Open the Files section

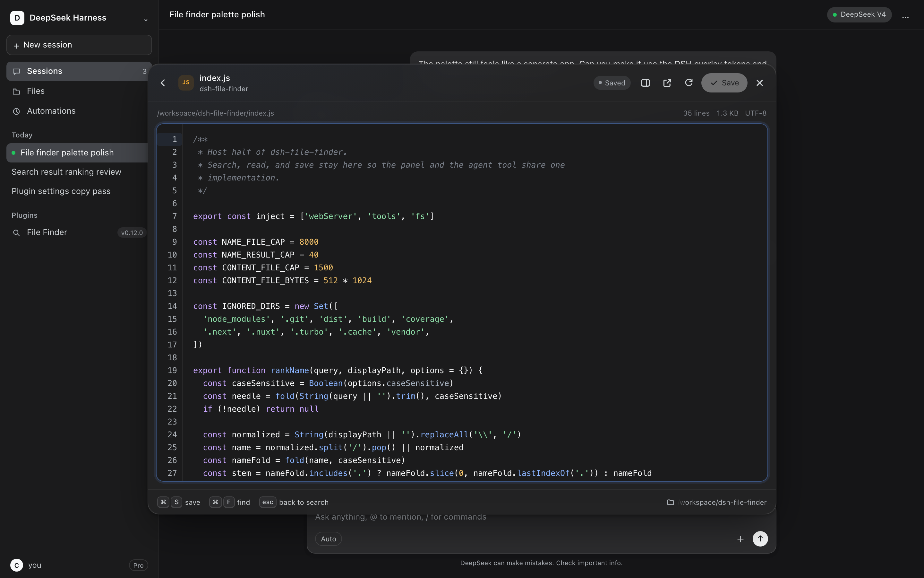tap(79, 91)
